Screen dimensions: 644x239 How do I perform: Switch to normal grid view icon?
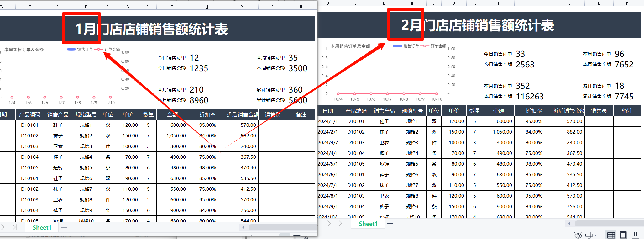click(x=611, y=235)
